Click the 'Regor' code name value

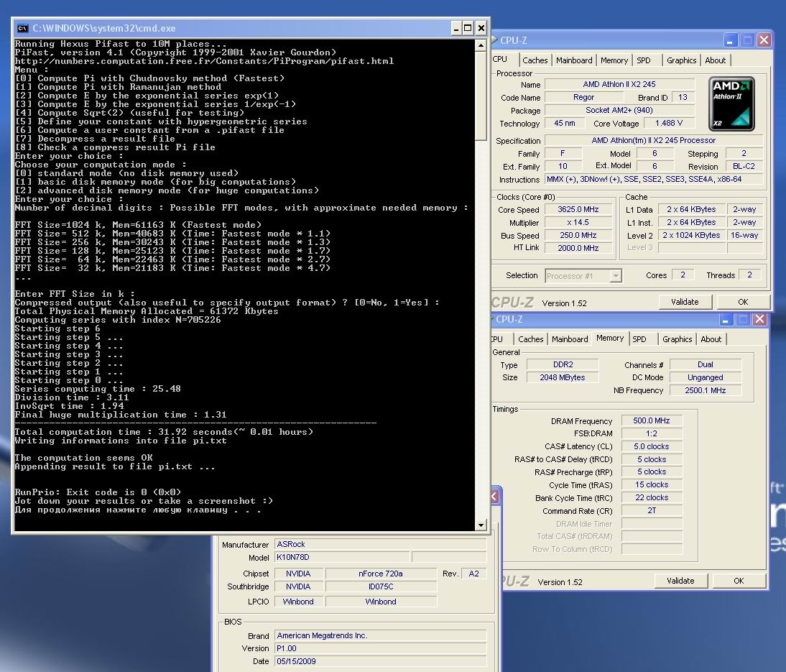tap(583, 97)
